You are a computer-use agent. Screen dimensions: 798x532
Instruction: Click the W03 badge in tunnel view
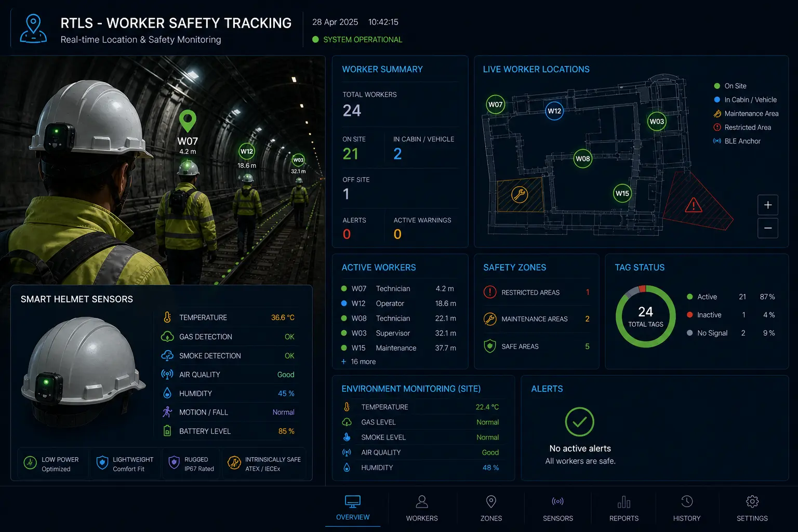298,160
